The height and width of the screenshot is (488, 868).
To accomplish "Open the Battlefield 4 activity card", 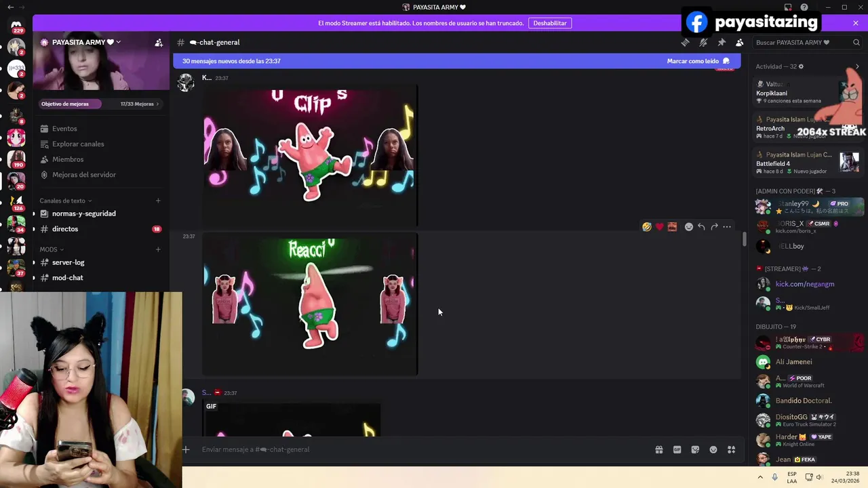I will coord(808,163).
